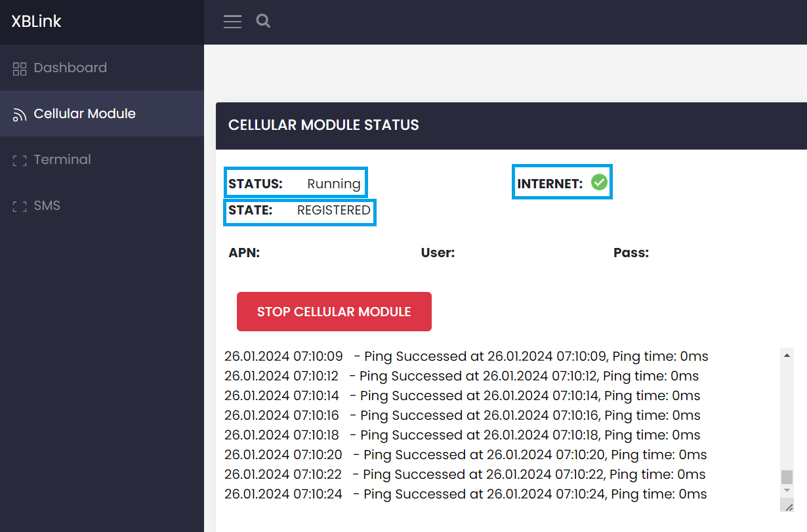The width and height of the screenshot is (807, 532).
Task: Open search with the magnifier icon
Action: (263, 21)
